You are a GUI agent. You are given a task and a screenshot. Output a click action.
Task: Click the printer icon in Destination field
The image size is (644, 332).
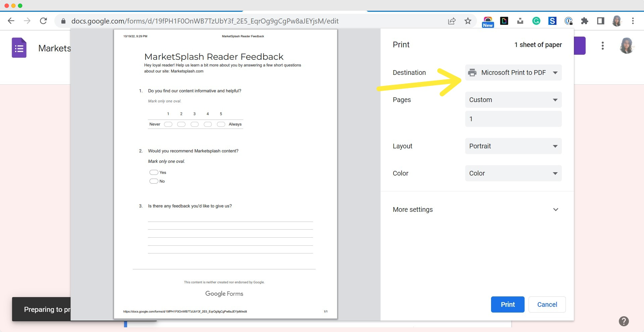(472, 73)
